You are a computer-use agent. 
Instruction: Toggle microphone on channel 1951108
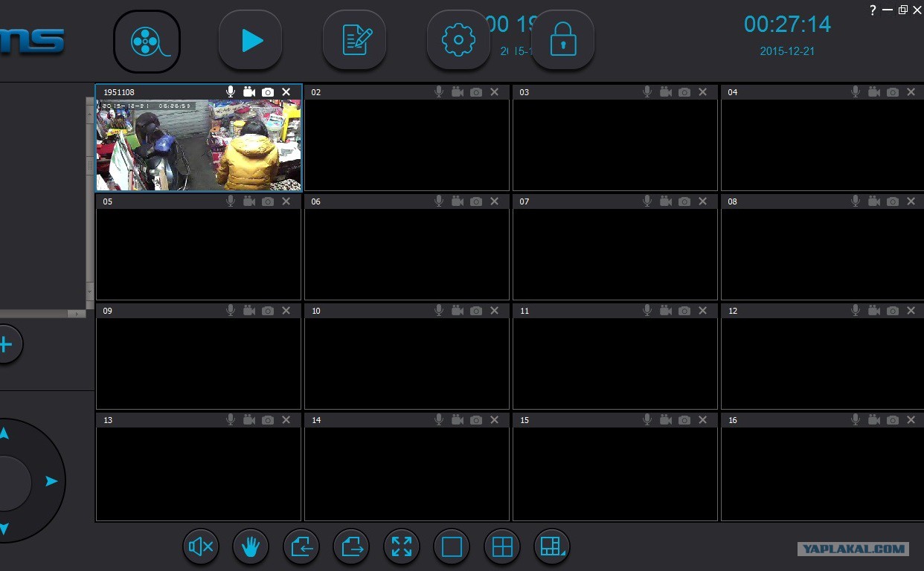click(231, 91)
